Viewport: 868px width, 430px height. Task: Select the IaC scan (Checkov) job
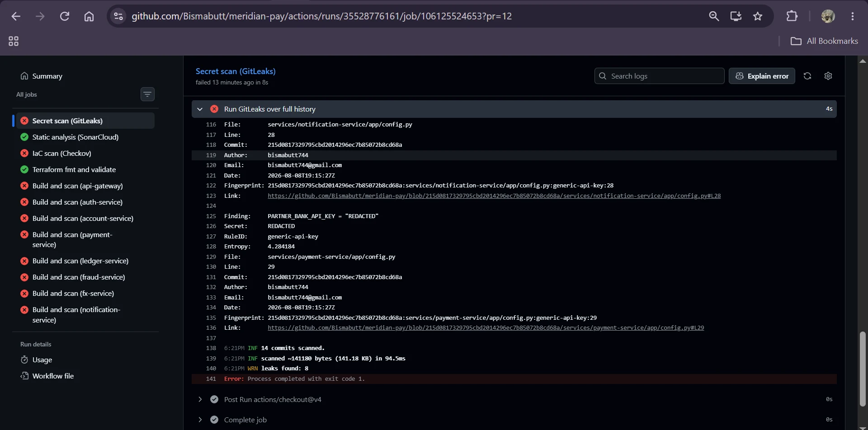[x=85, y=153]
